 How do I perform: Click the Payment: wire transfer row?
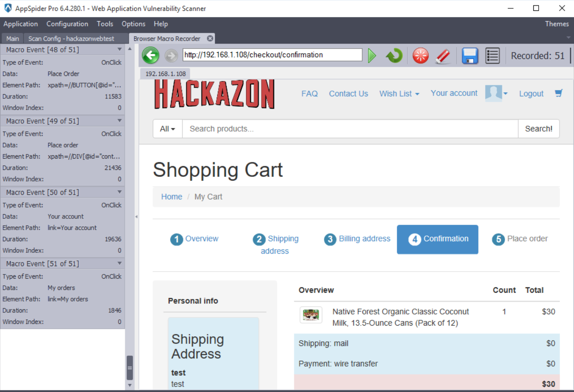coord(427,364)
